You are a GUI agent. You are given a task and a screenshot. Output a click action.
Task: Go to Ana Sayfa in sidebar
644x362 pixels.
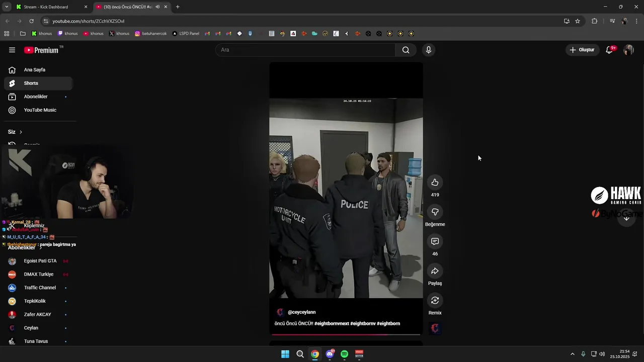(38, 70)
